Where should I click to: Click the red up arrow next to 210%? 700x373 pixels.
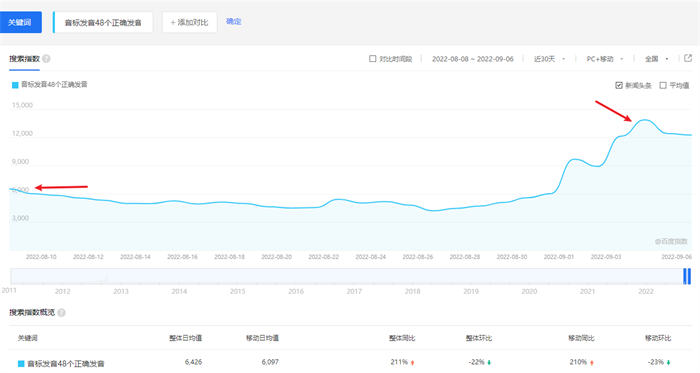point(592,362)
